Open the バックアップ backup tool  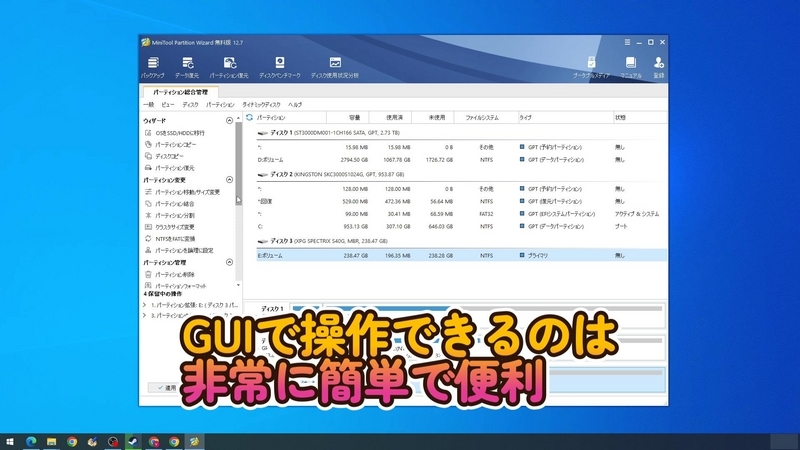coord(153,67)
